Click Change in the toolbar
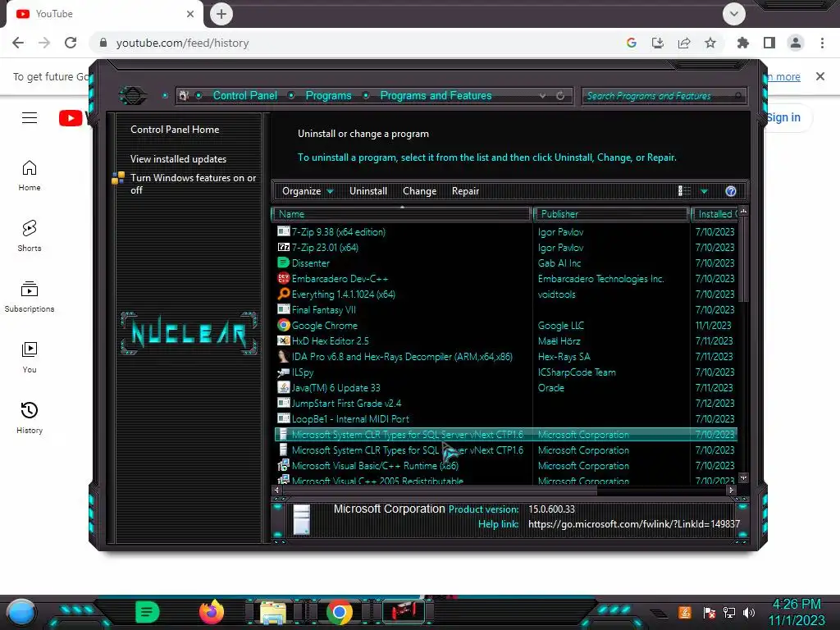The height and width of the screenshot is (630, 840). pyautogui.click(x=419, y=191)
